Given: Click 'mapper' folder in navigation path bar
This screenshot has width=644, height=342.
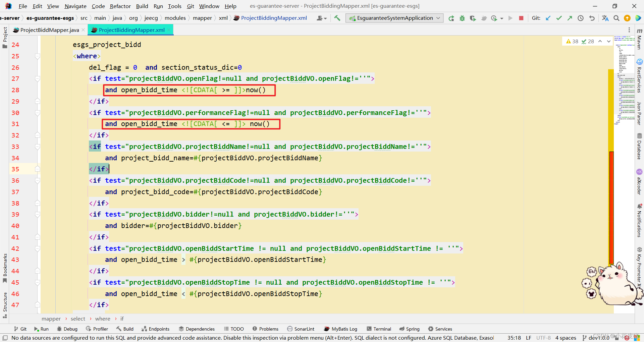Looking at the screenshot, I should pyautogui.click(x=202, y=18).
